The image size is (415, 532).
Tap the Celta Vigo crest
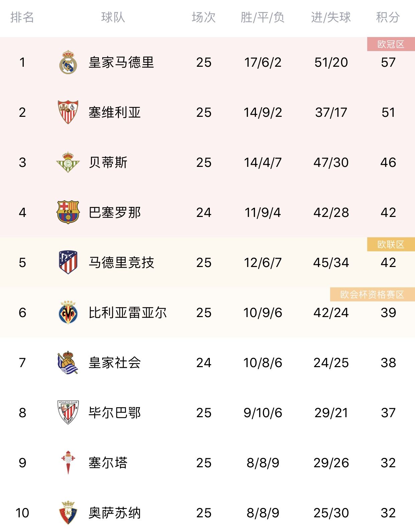[68, 463]
